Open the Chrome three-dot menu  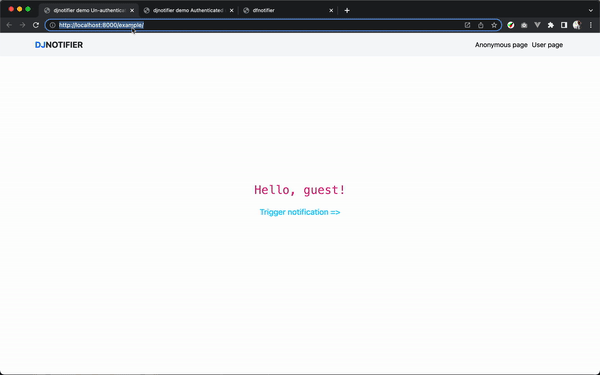(590, 25)
